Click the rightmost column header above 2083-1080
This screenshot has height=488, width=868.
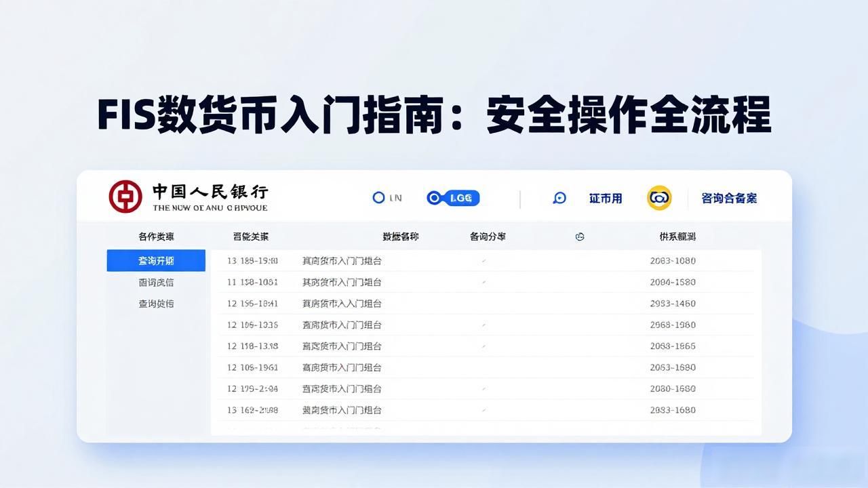coord(677,237)
